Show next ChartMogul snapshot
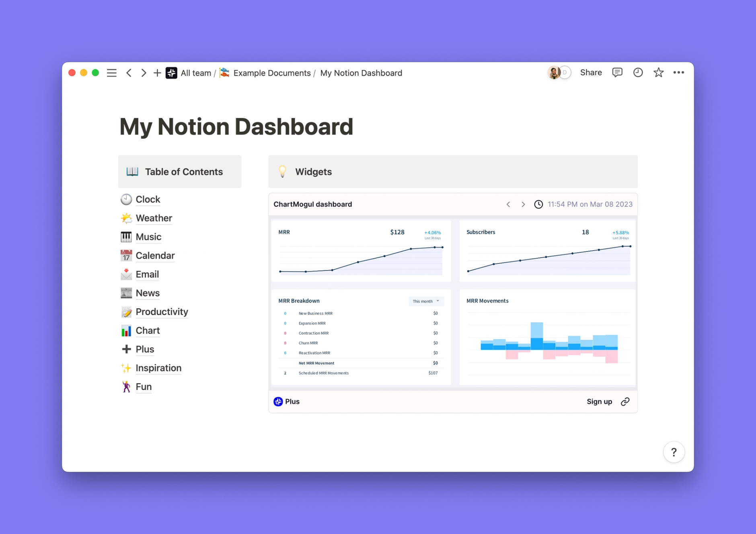The image size is (756, 534). tap(523, 204)
